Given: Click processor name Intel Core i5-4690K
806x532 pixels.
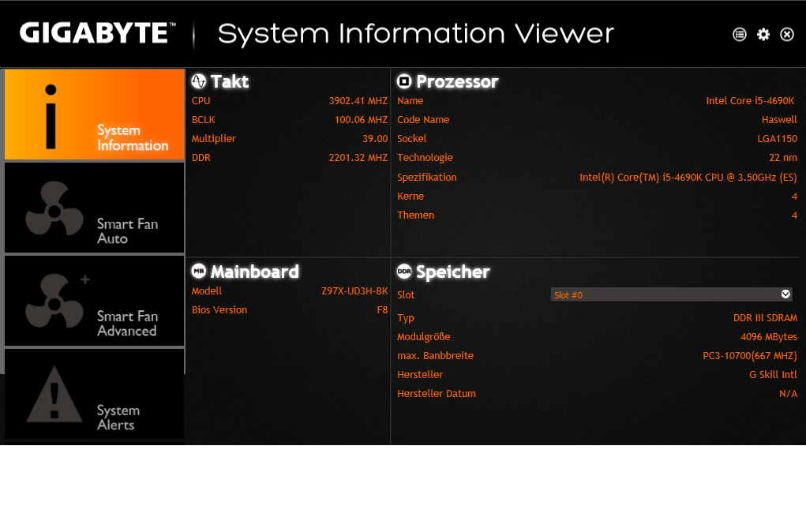Looking at the screenshot, I should [750, 101].
